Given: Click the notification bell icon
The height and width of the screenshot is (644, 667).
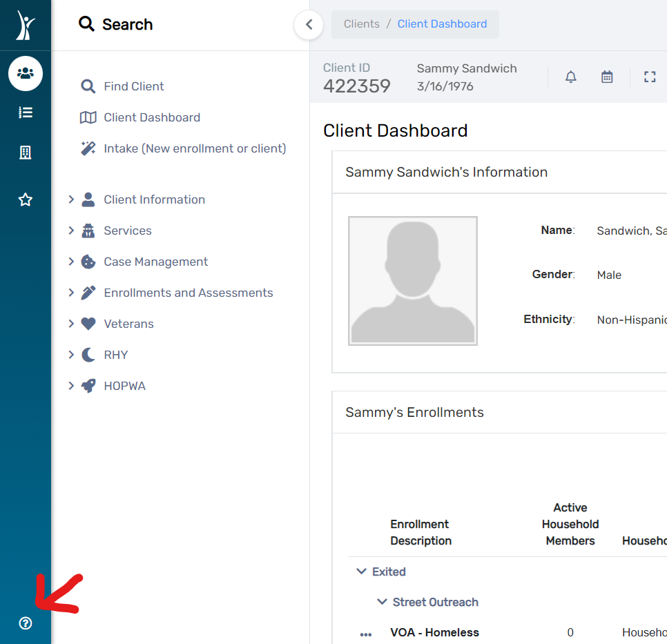Looking at the screenshot, I should coord(570,77).
